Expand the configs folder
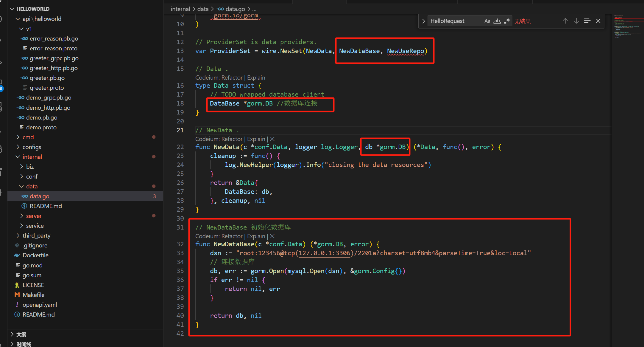Image resolution: width=644 pixels, height=347 pixels. click(x=18, y=147)
